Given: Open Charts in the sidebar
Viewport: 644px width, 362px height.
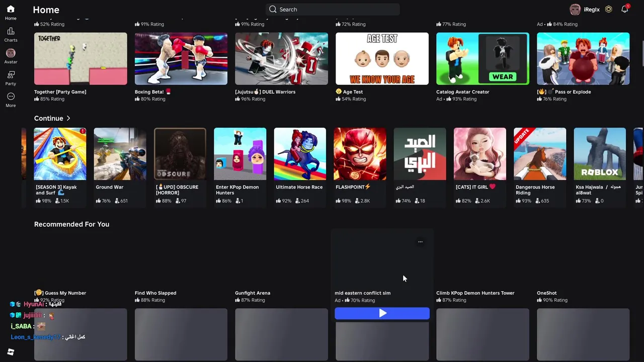Looking at the screenshot, I should tap(11, 32).
